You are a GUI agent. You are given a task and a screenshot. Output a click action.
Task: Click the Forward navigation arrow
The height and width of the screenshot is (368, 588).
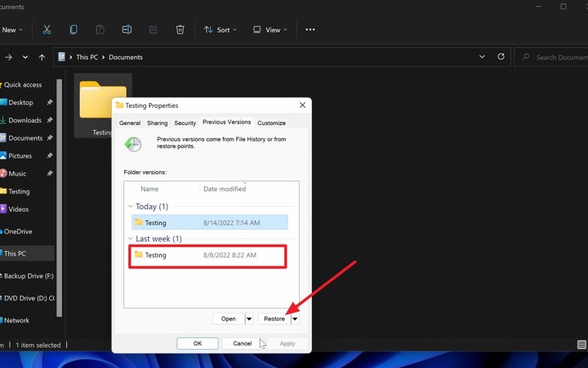click(9, 57)
